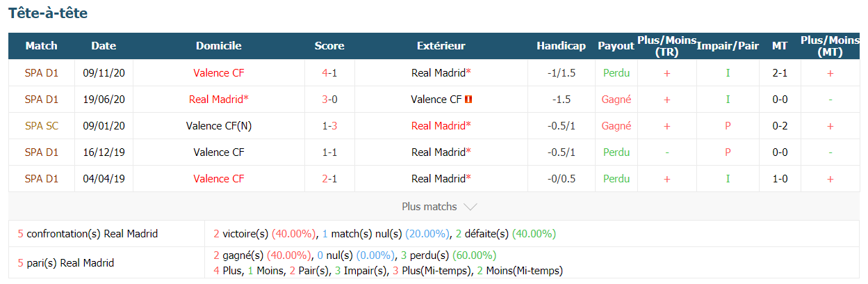Click the Score column header
Image resolution: width=868 pixels, height=284 pixels.
click(x=329, y=46)
